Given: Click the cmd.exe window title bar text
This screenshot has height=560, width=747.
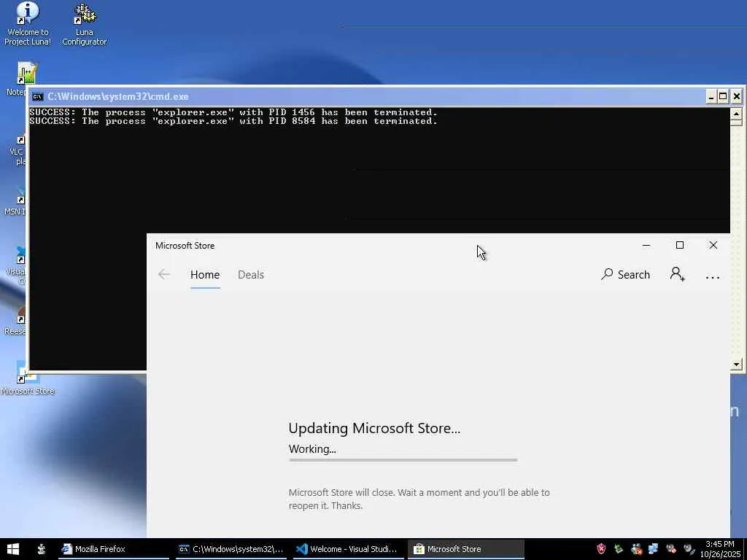Looking at the screenshot, I should point(117,97).
